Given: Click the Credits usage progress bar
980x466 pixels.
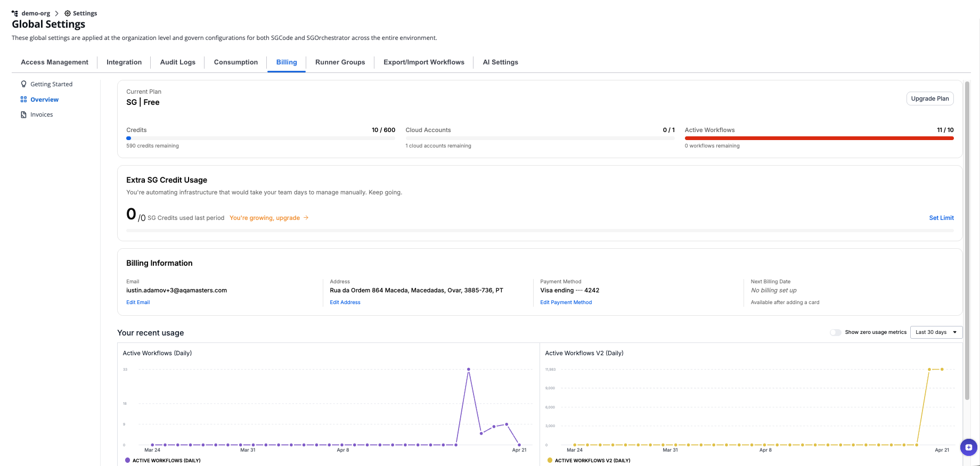Looking at the screenshot, I should [x=260, y=138].
